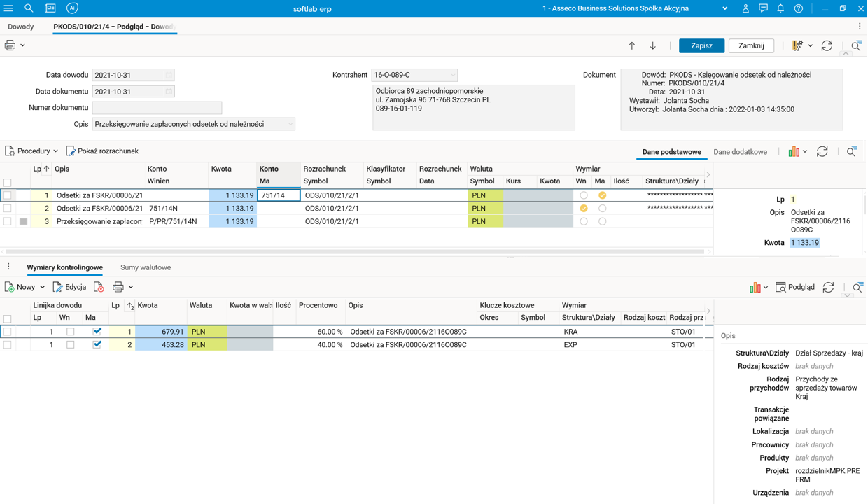Select the PKODS/010/21/4 Podgląd tab
This screenshot has height=504, width=868.
tap(115, 27)
